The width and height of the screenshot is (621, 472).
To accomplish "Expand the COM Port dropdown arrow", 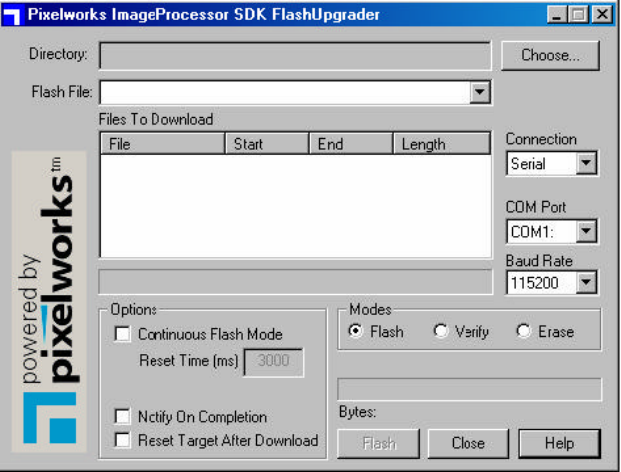I will point(586,231).
